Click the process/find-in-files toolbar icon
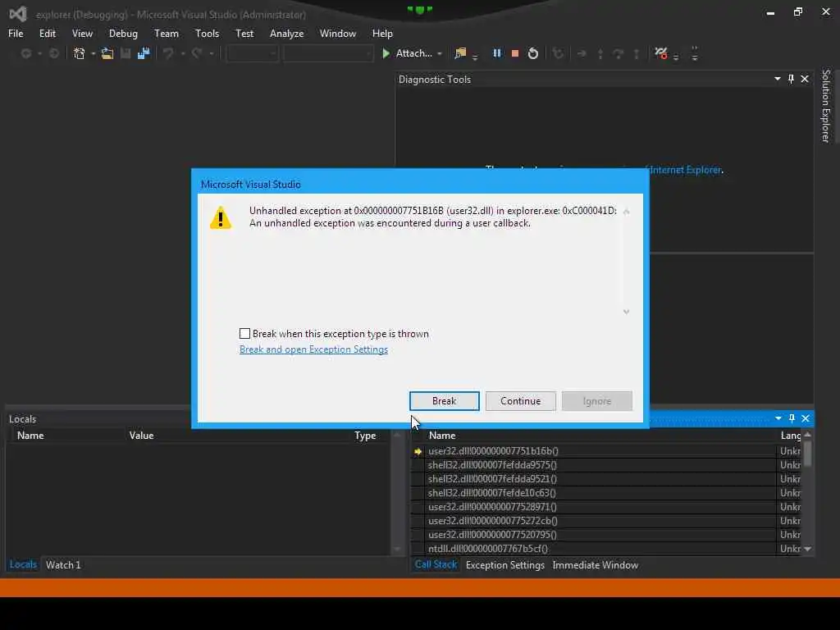Image resolution: width=840 pixels, height=630 pixels. point(460,53)
